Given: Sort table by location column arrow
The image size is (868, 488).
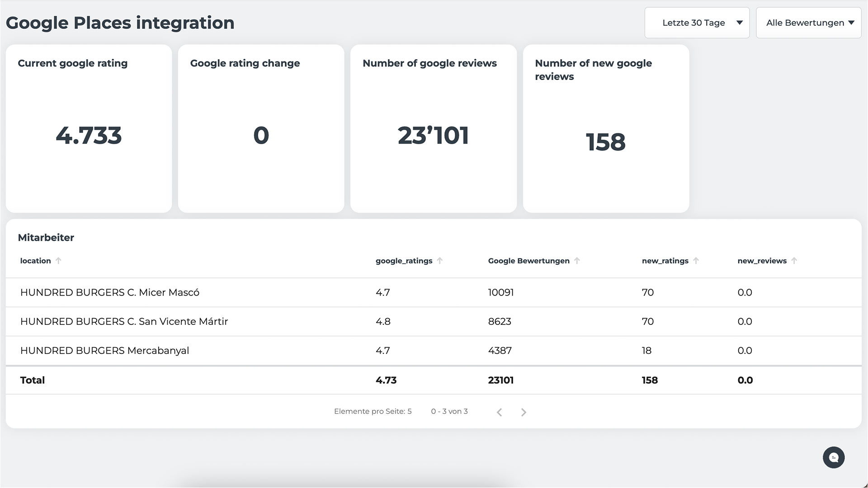Looking at the screenshot, I should pyautogui.click(x=58, y=261).
